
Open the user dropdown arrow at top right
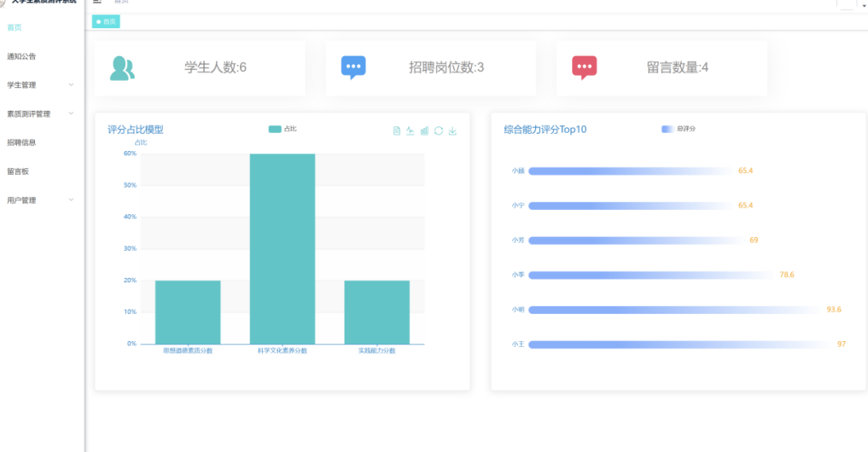point(864,5)
